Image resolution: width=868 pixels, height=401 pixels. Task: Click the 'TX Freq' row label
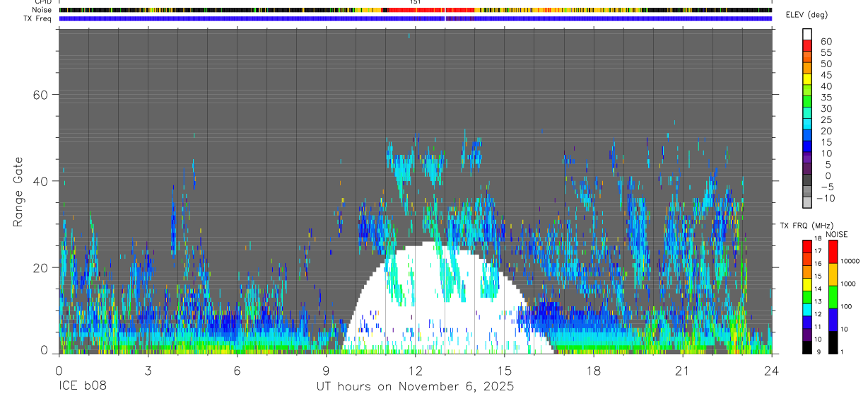click(x=37, y=18)
